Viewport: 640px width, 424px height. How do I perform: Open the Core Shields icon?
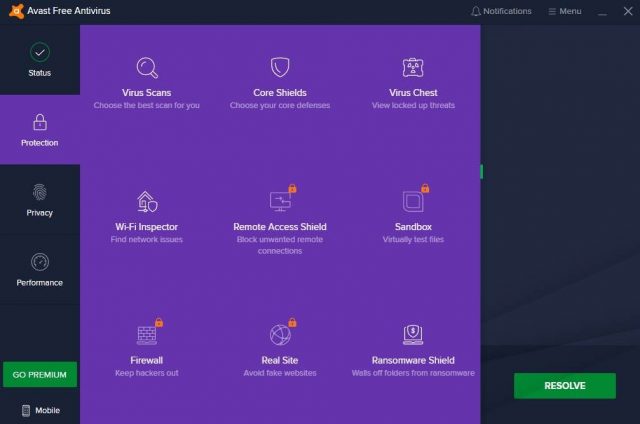(279, 68)
